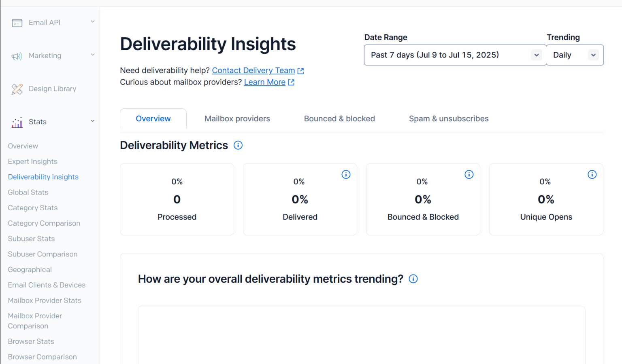Click the external link icon after Learn More

click(x=291, y=82)
